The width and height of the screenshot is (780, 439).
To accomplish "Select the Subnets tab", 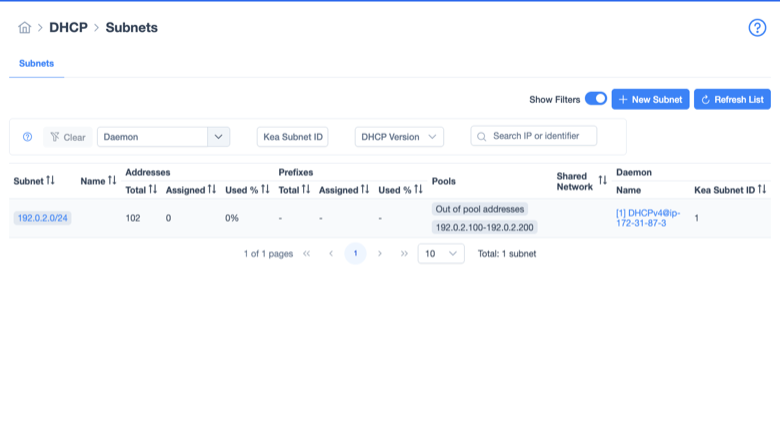I will click(x=36, y=64).
